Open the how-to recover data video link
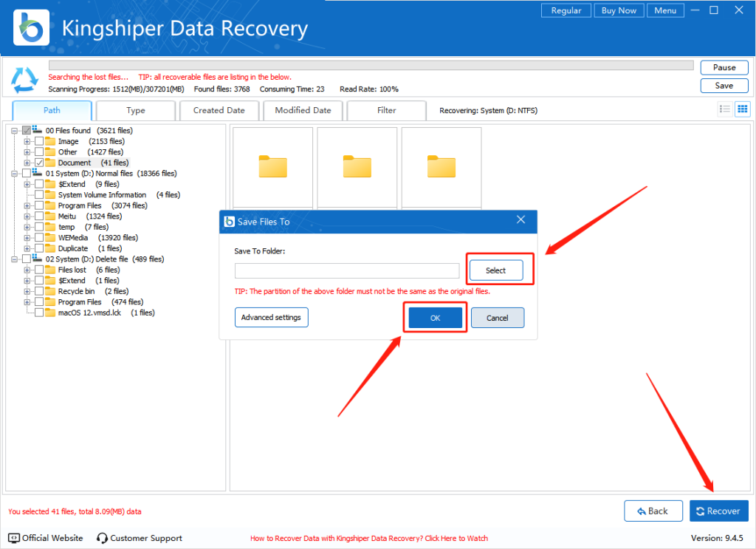Screen dimensions: 756x549 coord(369,539)
